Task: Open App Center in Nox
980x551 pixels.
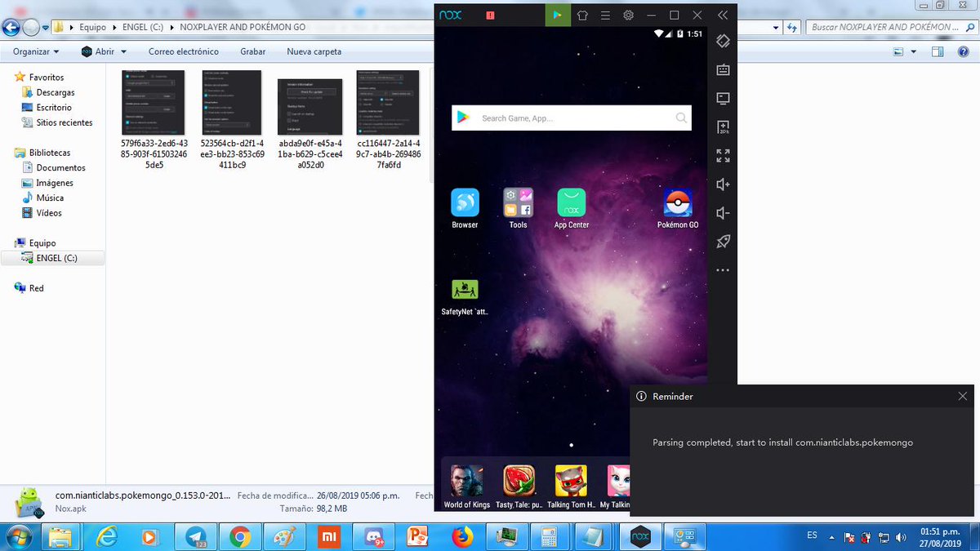Action: (572, 208)
